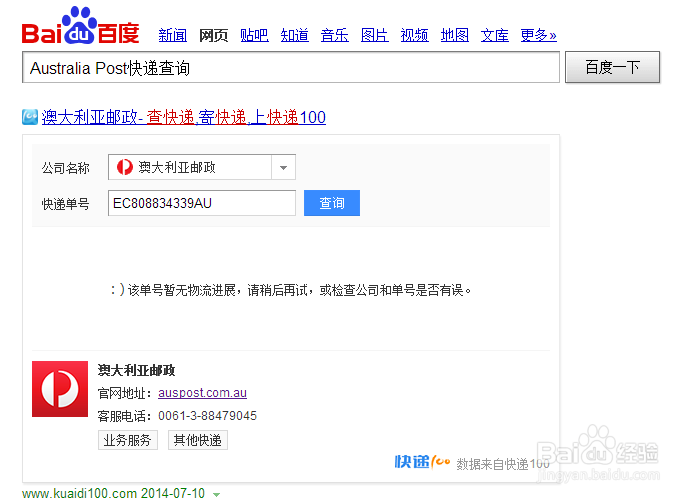Open the 公司名称 company dropdown arrow
This screenshot has width=700, height=500.
(x=283, y=168)
